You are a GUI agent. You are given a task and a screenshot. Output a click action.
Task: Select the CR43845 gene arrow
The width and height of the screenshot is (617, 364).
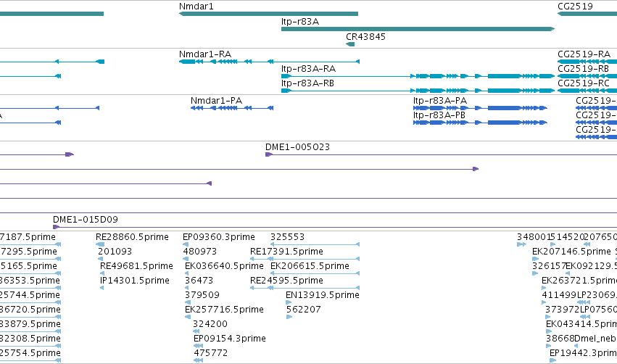pyautogui.click(x=350, y=44)
